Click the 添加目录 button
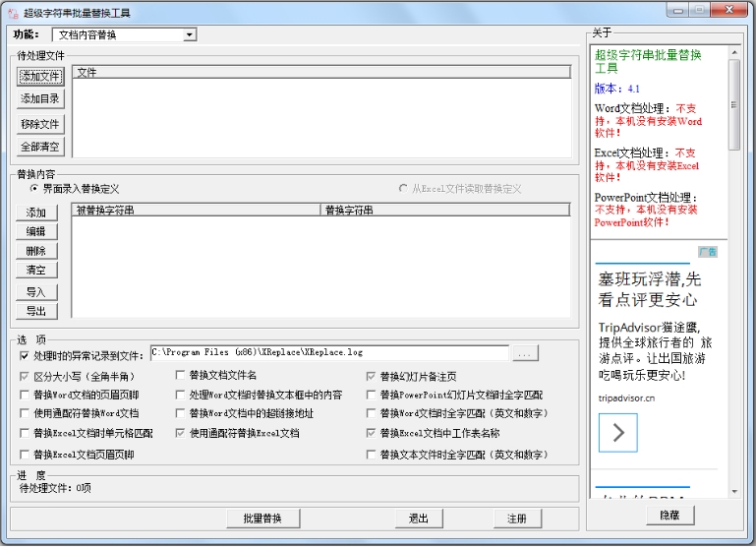This screenshot has height=550, width=756. tap(40, 99)
